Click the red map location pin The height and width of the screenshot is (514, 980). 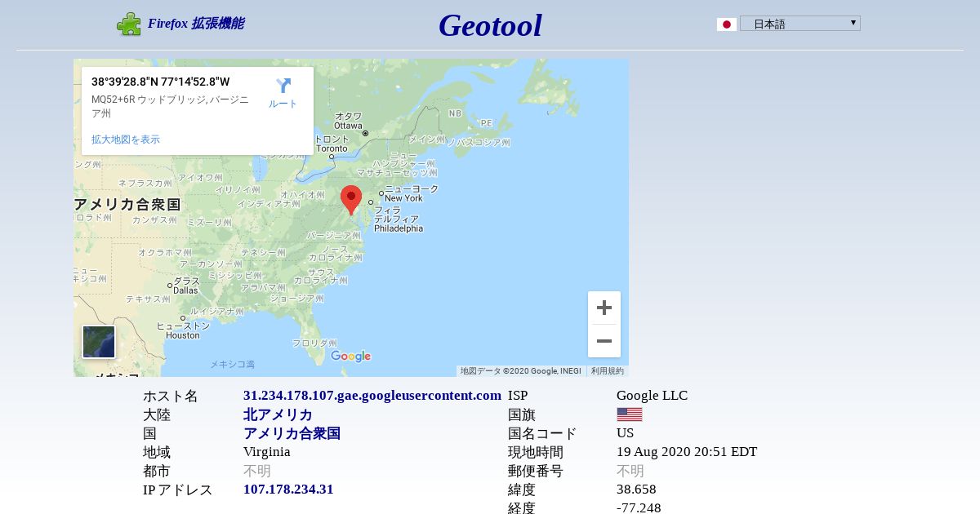coord(351,200)
